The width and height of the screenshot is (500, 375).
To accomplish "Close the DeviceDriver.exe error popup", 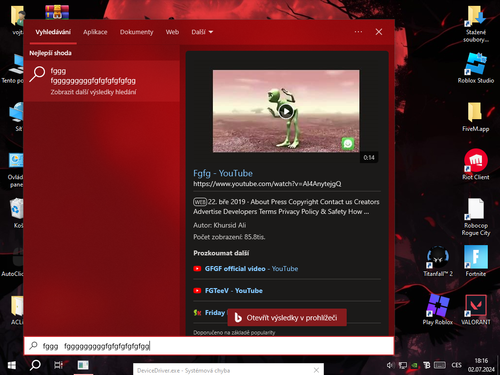I will pos(316,370).
